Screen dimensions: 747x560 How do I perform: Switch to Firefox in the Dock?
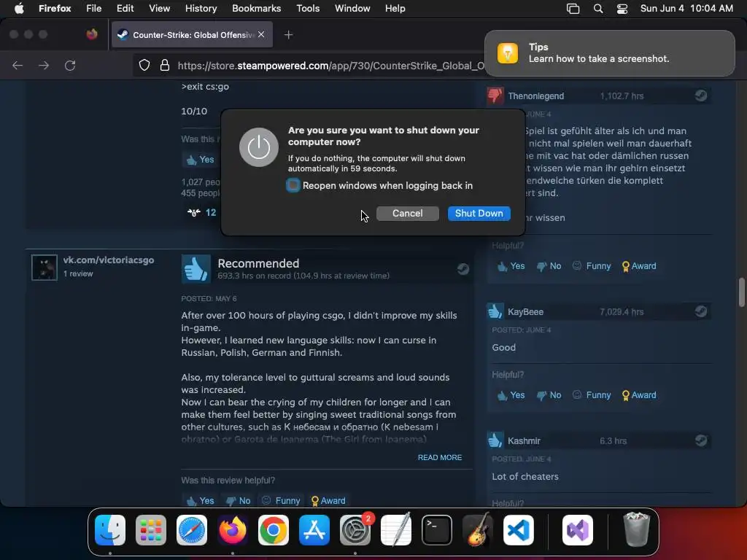click(233, 530)
